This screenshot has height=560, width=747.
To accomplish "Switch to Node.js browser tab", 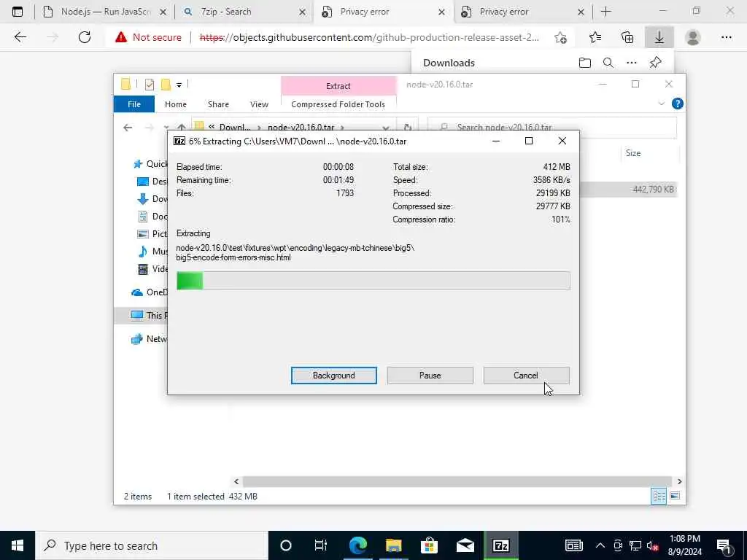I will click(104, 12).
